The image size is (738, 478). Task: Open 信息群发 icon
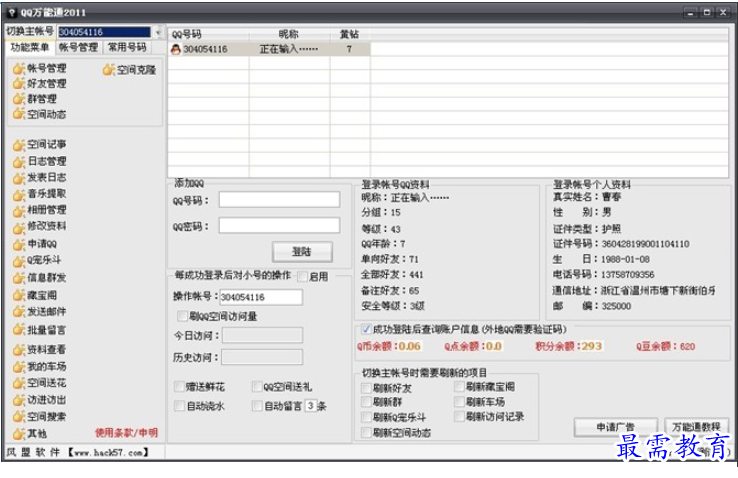click(19, 278)
